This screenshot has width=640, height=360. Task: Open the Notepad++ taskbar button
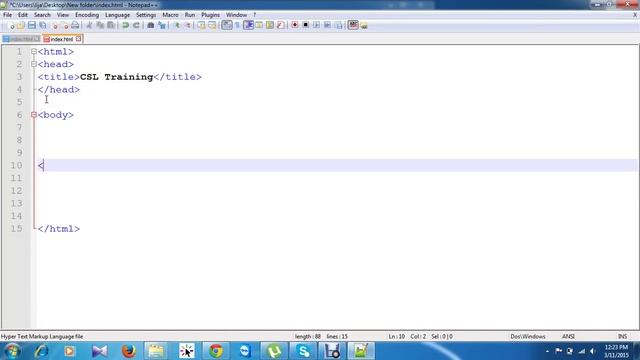(361, 351)
